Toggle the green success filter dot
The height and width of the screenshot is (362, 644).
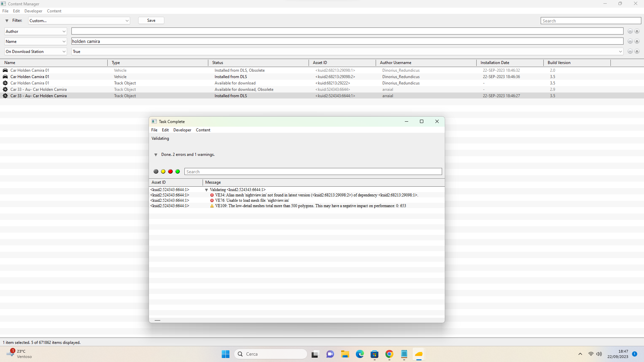point(178,172)
